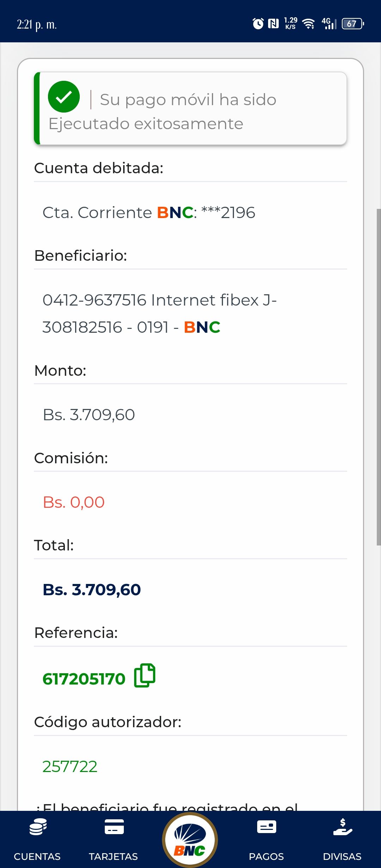
Task: Open the BNC home logo button
Action: [x=190, y=840]
